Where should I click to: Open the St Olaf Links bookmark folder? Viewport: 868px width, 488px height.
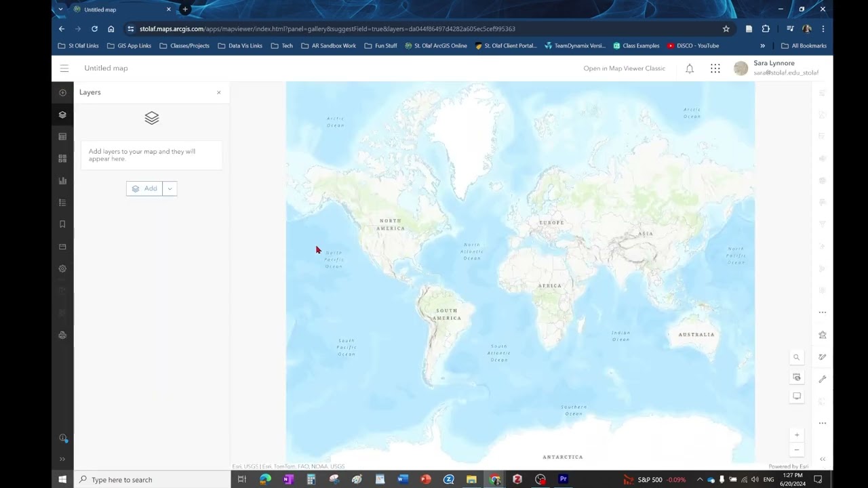[x=78, y=46]
